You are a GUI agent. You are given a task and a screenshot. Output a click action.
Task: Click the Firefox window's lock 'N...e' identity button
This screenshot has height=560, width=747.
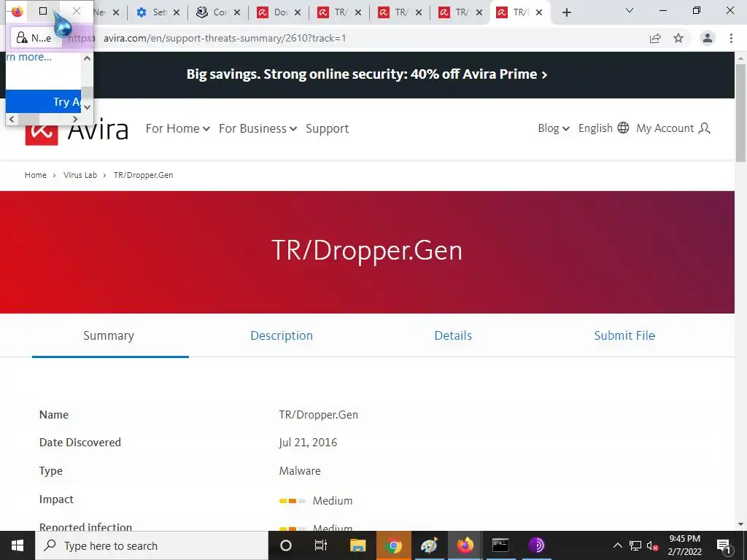coord(35,38)
